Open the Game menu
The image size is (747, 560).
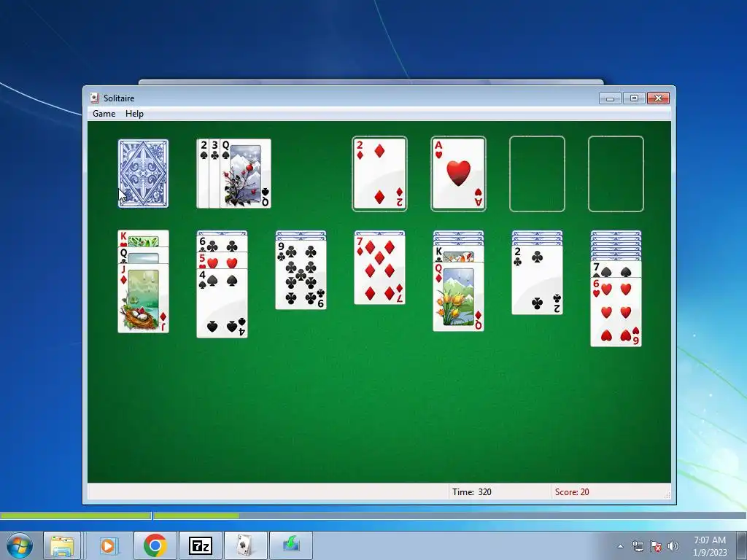coord(104,113)
